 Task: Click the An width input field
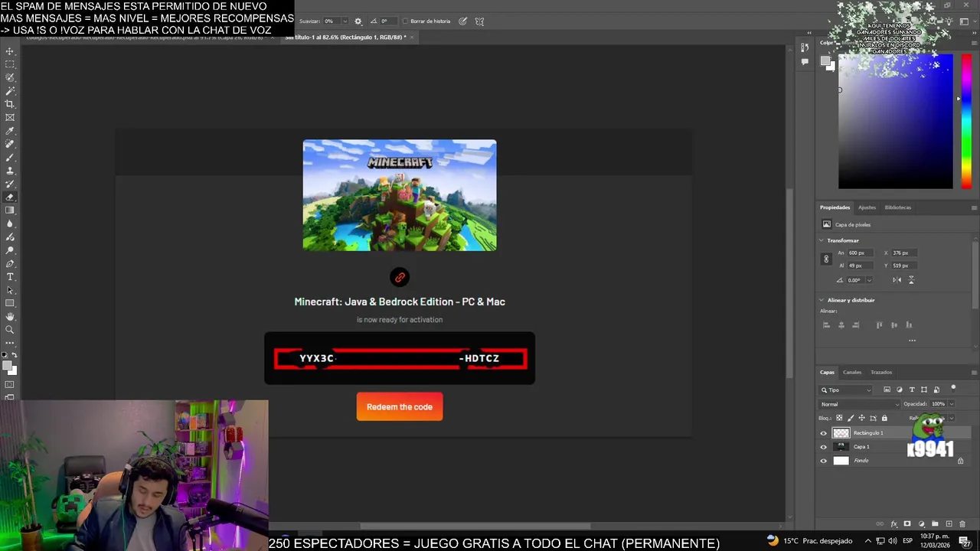[x=860, y=253]
